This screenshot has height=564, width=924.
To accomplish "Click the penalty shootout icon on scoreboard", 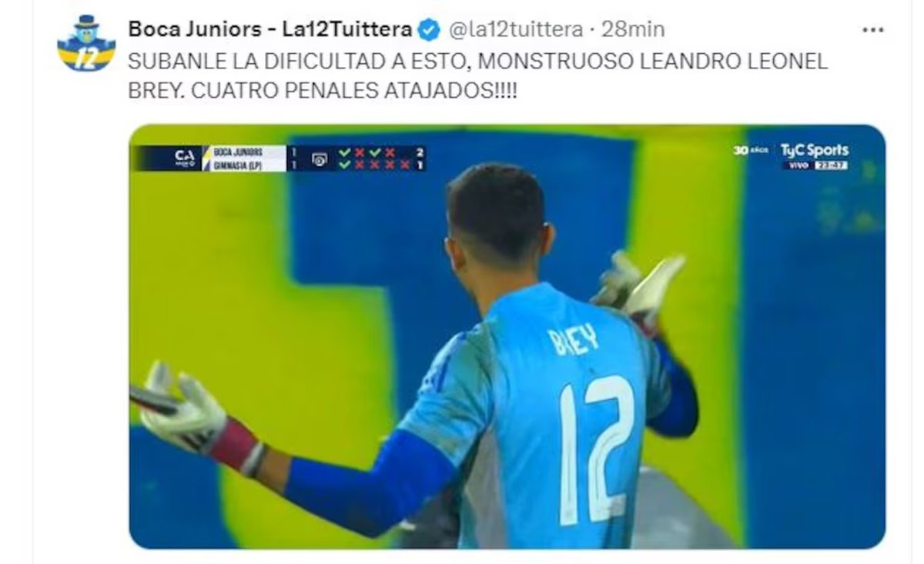I will pos(320,159).
